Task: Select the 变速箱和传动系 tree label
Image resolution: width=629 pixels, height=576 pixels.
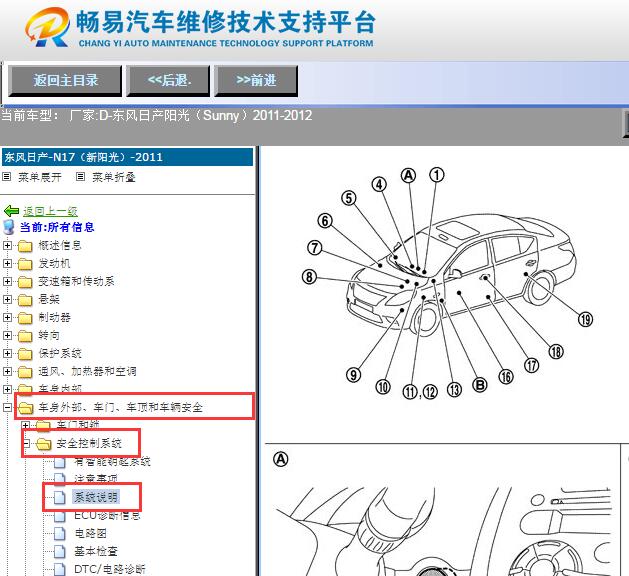Action: click(x=76, y=282)
